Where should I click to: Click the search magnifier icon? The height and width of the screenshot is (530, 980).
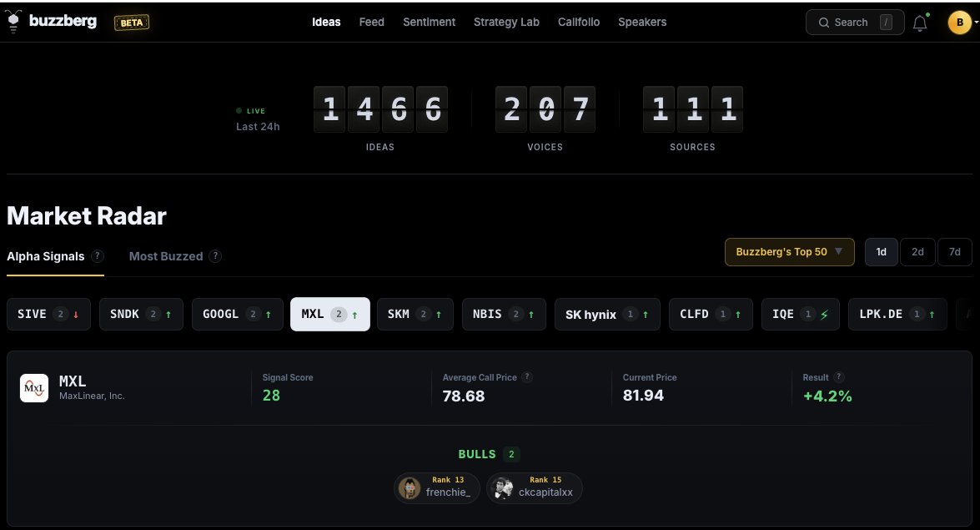[x=824, y=23]
